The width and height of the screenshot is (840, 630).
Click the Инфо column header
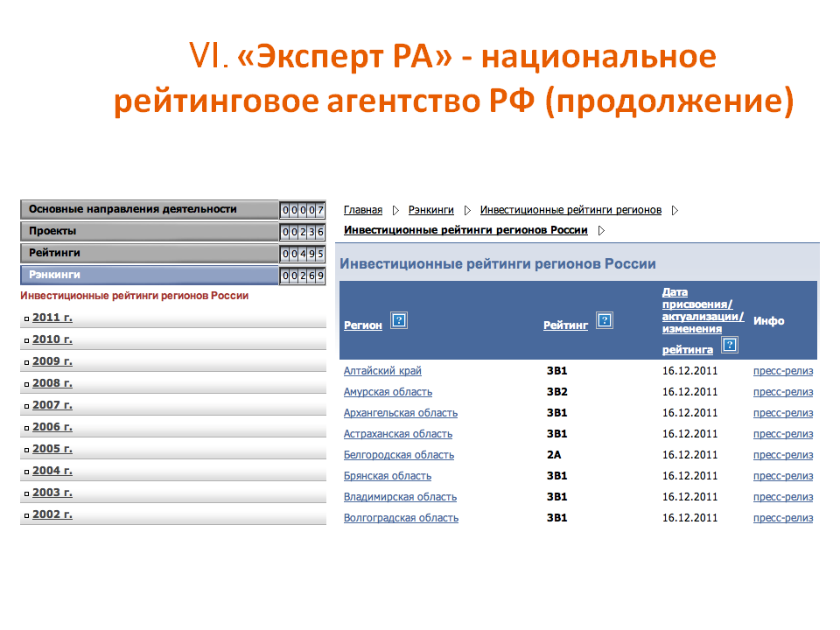(x=769, y=321)
